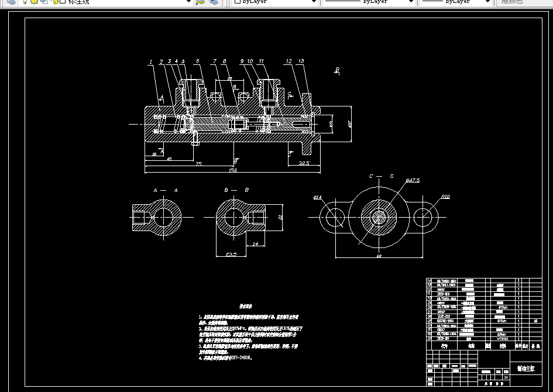Select the 75 dimension text
The image size is (553, 392).
pyautogui.click(x=198, y=164)
